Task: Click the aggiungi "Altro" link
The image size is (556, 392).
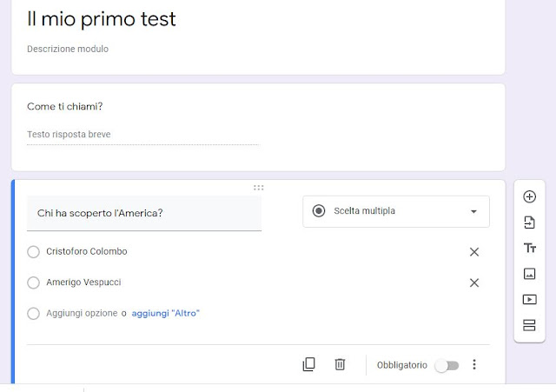Action: click(x=165, y=313)
